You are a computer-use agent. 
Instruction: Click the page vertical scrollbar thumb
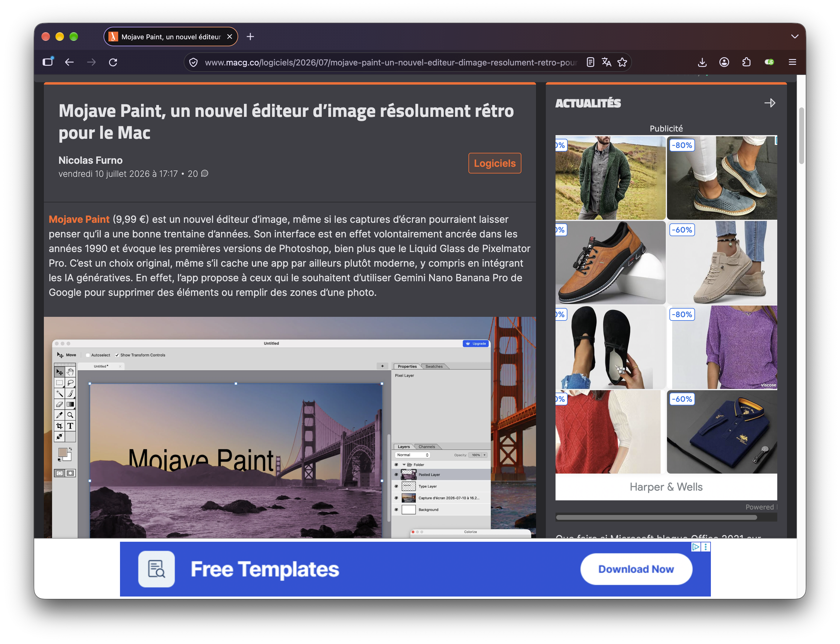coord(802,136)
